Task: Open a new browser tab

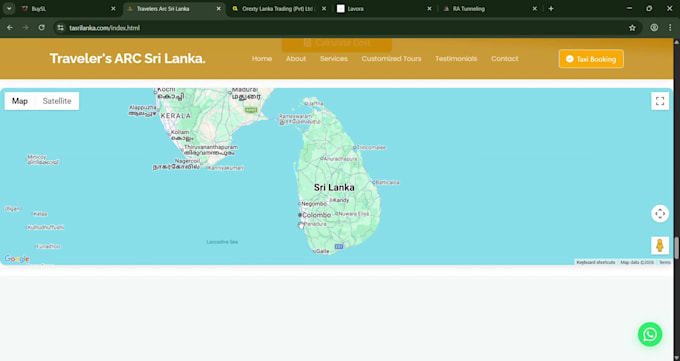Action: click(551, 9)
